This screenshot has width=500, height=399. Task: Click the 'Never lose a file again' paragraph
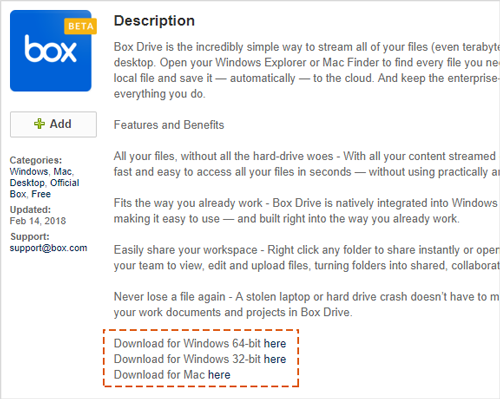pyautogui.click(x=307, y=304)
